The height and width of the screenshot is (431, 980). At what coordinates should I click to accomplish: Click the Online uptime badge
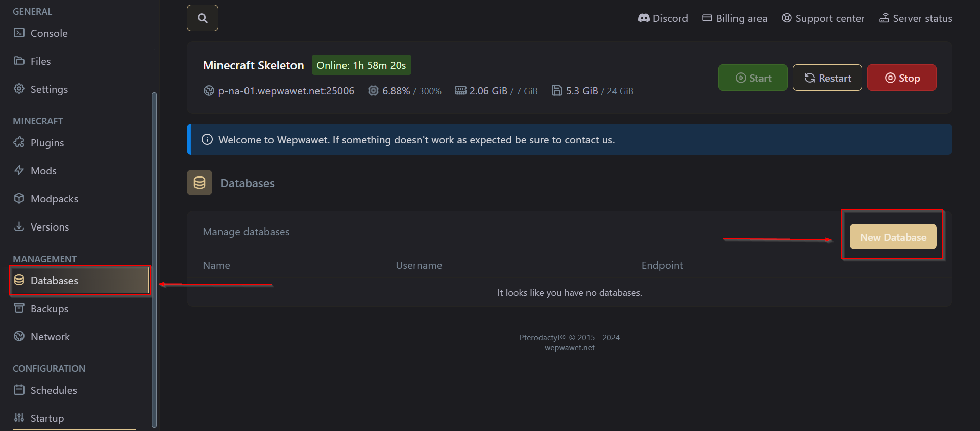(361, 65)
